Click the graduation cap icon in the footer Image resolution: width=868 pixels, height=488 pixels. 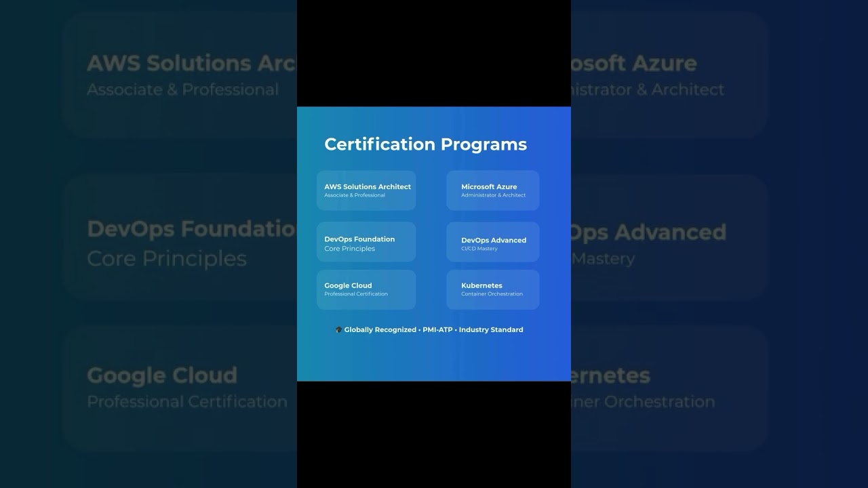tap(338, 330)
